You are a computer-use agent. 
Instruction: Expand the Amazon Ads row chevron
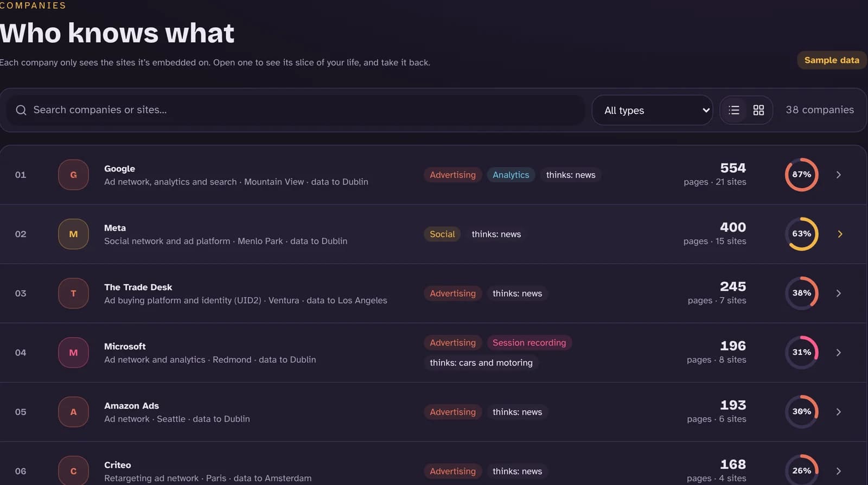point(839,412)
